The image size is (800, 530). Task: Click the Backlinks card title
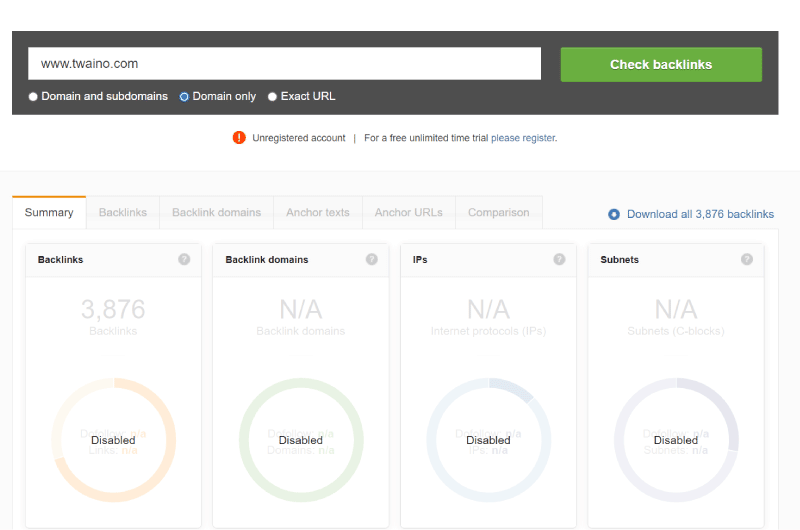click(x=60, y=260)
